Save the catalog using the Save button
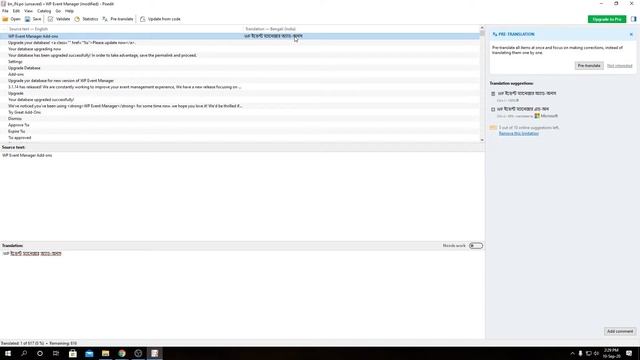This screenshot has height=360, width=640. click(33, 19)
